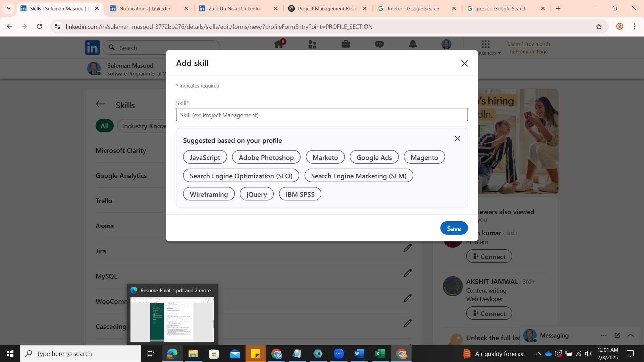
Task: Choose Search Engine Marketing (SEM) skill
Action: pos(359,176)
